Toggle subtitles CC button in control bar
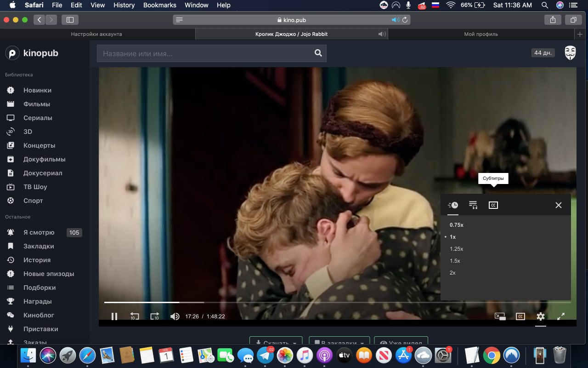The image size is (588, 368). point(520,316)
